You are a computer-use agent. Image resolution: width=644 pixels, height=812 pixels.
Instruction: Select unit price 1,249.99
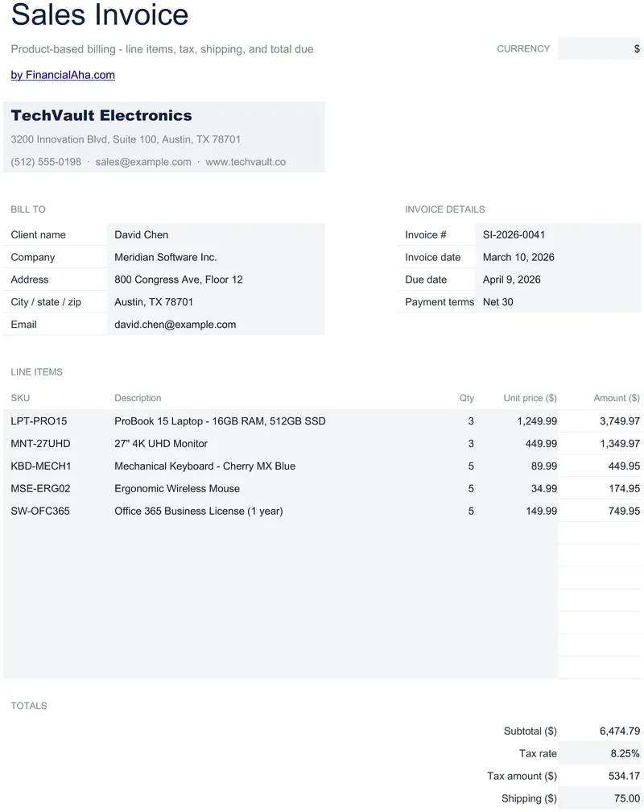[537, 421]
